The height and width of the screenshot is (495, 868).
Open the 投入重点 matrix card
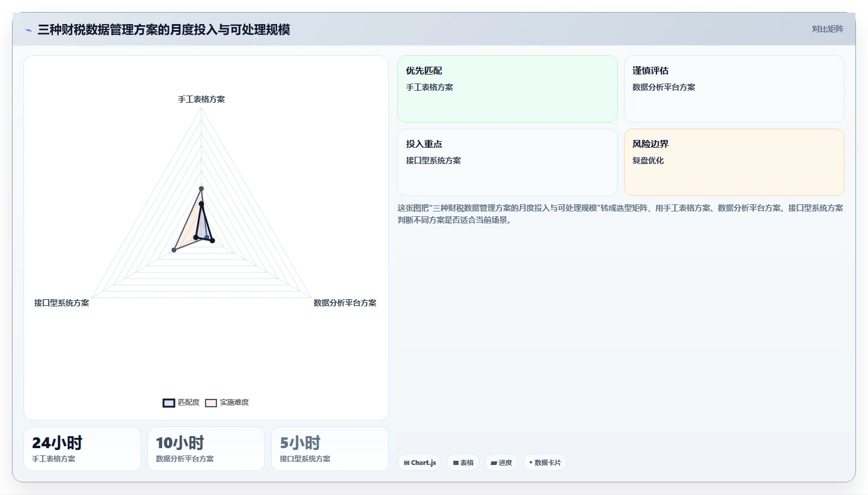tap(507, 162)
